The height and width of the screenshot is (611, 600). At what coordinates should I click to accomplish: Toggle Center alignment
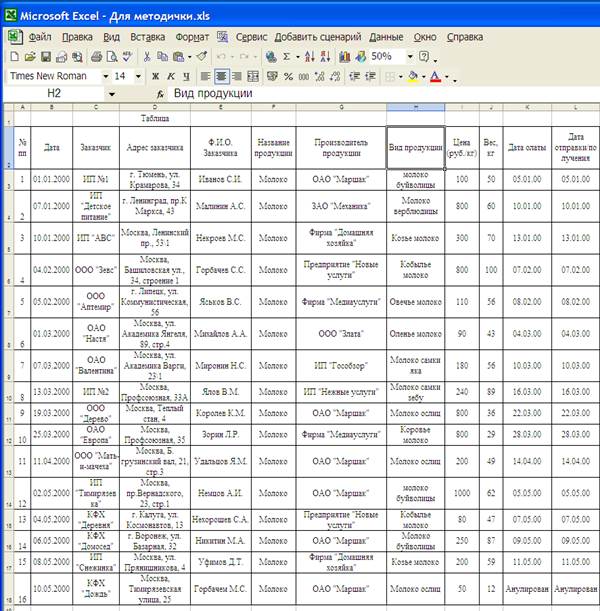coord(221,76)
